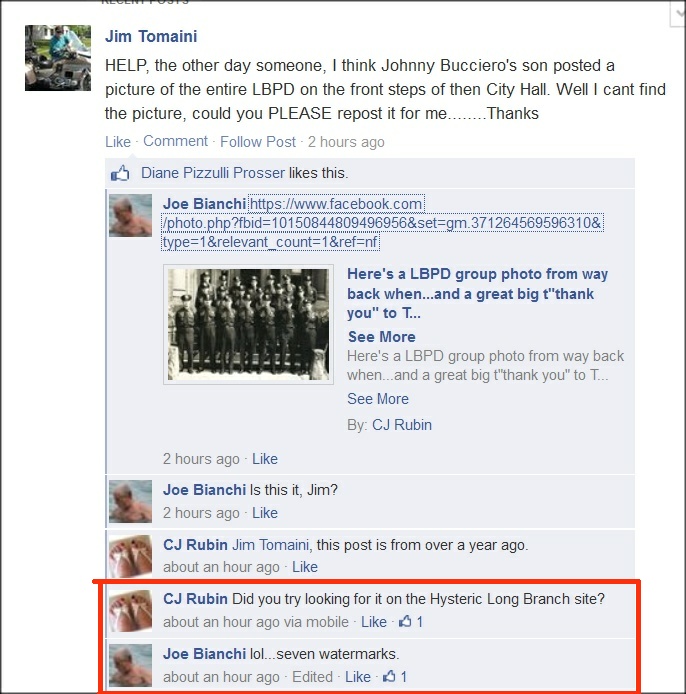Open Diane Pizzulli Prosser's profile link

[212, 173]
